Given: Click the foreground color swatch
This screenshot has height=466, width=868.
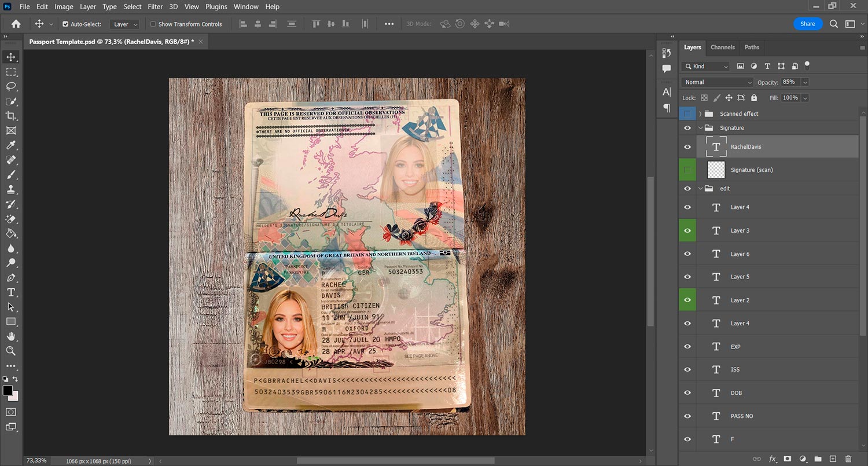Looking at the screenshot, I should pos(8,391).
